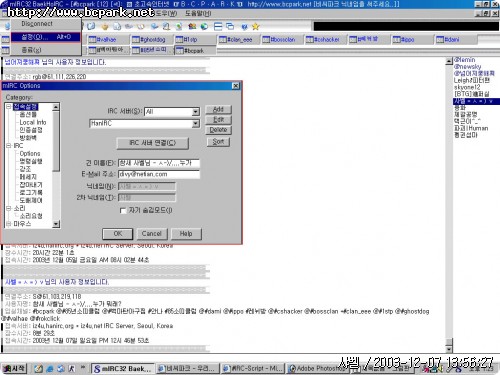The height and width of the screenshot is (375, 500).
Task: Close the mIRC Options dialog
Action: [236, 86]
